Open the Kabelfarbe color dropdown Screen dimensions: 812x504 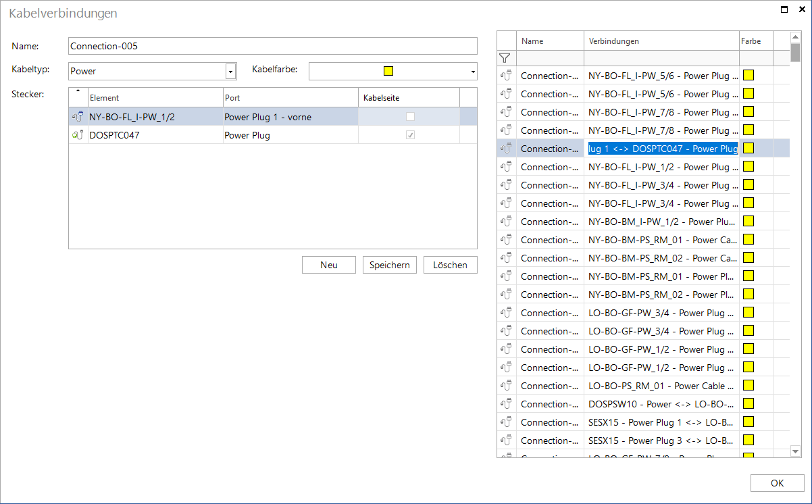472,71
